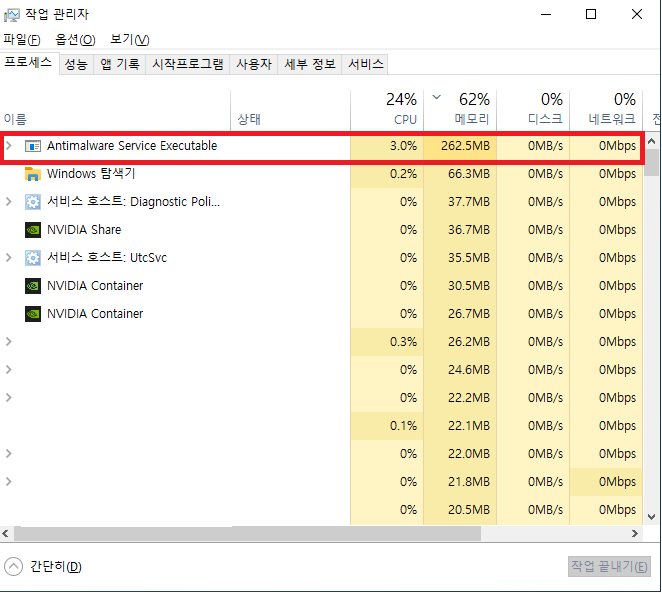The width and height of the screenshot is (662, 595).
Task: Click the NVIDIA Share icon
Action: click(x=33, y=230)
